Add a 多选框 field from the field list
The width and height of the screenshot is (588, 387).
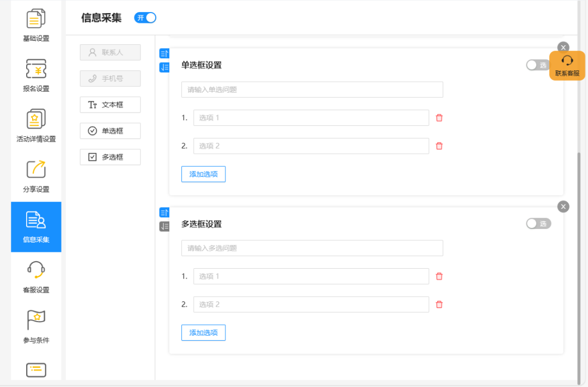pyautogui.click(x=110, y=157)
